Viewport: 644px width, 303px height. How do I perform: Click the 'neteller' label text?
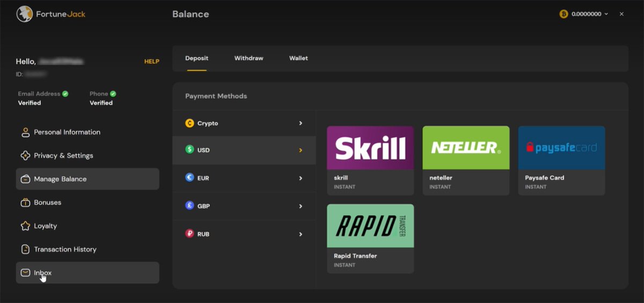click(440, 178)
